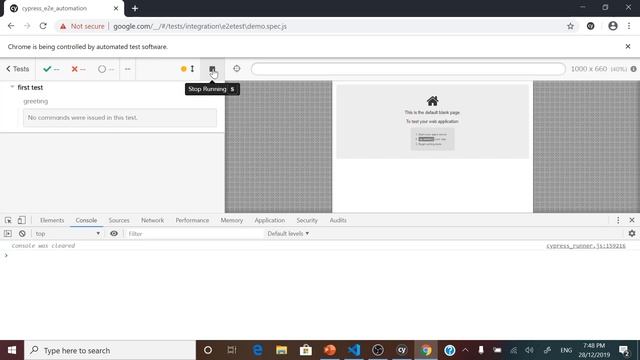Image resolution: width=640 pixels, height=360 pixels.
Task: Click the Not secure warning
Action: 82,26
